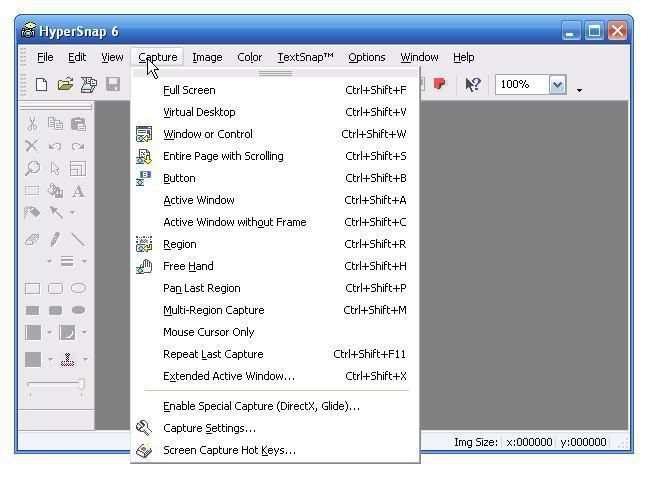649x502 pixels.
Task: Choose Window or Control capture
Action: click(275, 134)
